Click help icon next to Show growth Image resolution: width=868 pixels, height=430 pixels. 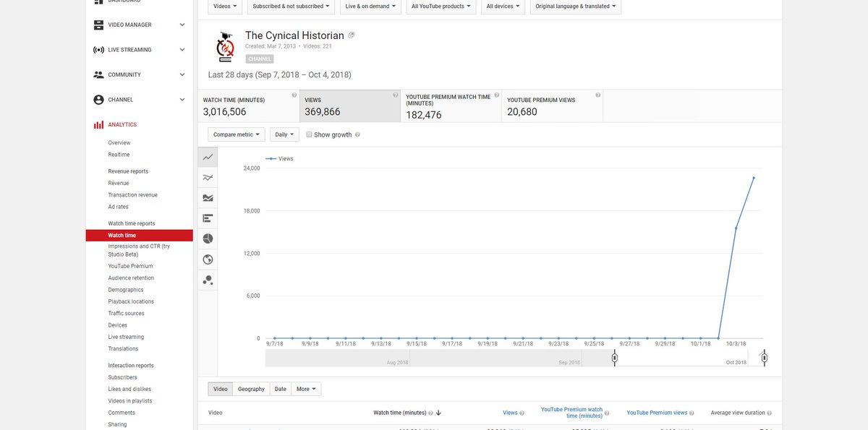(x=357, y=134)
